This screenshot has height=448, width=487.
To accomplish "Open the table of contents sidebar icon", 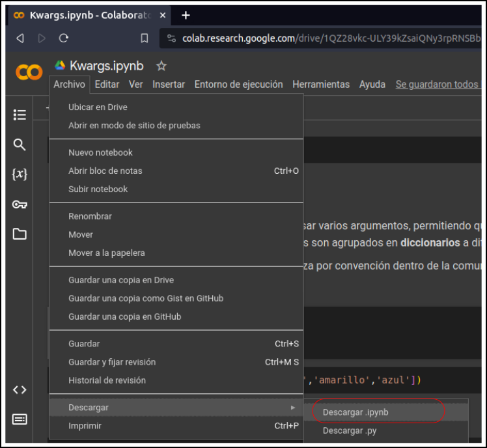I will pos(20,115).
